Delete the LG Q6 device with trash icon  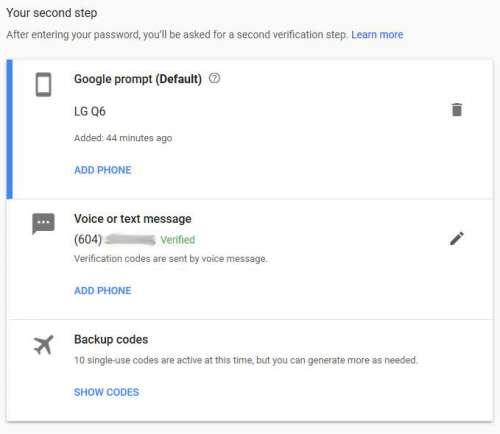[457, 110]
